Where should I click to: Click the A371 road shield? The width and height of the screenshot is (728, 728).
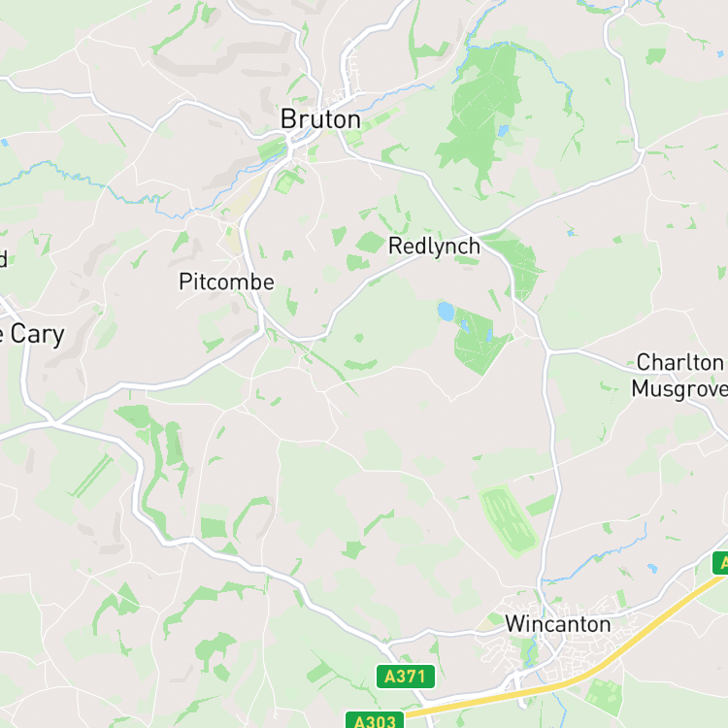[406, 677]
